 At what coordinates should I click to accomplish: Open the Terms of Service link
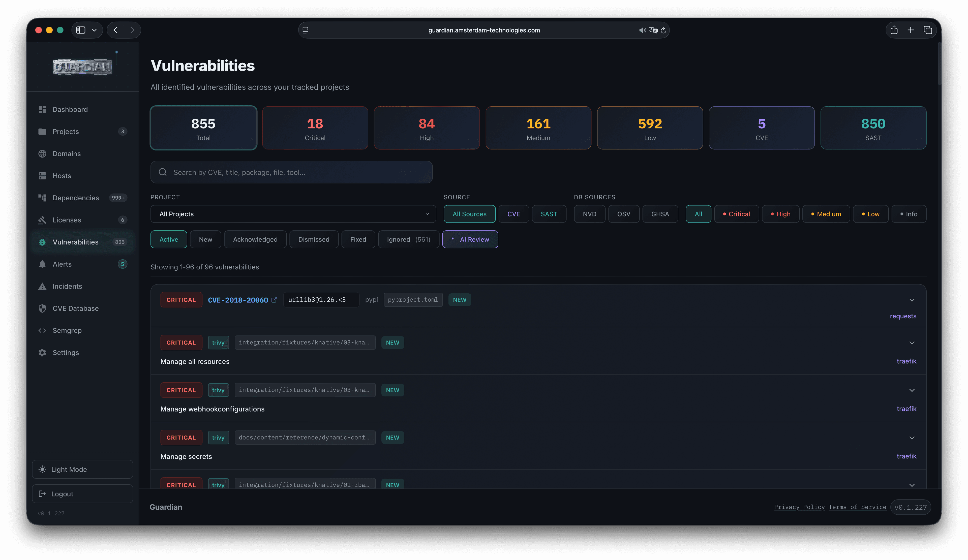(x=857, y=507)
